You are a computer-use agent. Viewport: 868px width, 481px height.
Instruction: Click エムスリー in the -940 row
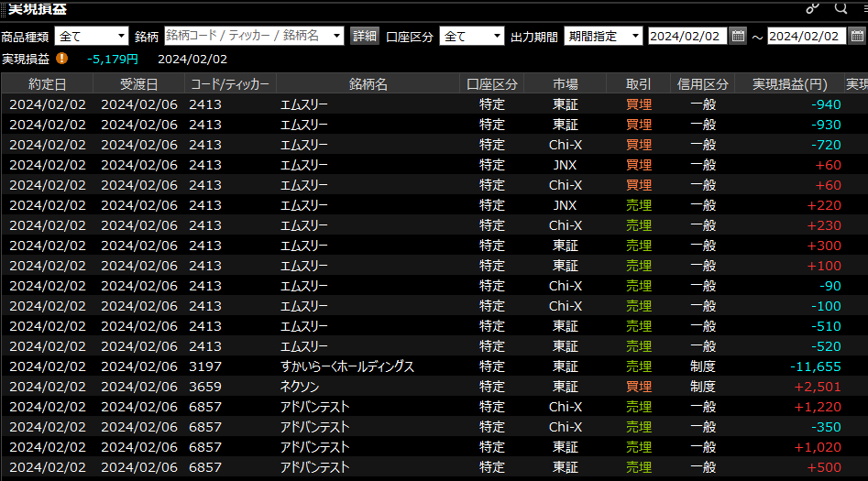(304, 104)
